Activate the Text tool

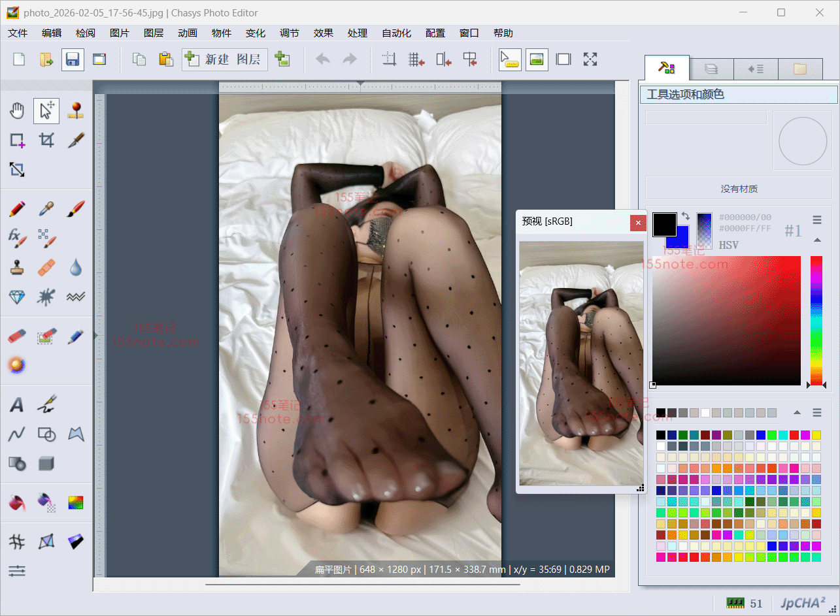click(17, 405)
